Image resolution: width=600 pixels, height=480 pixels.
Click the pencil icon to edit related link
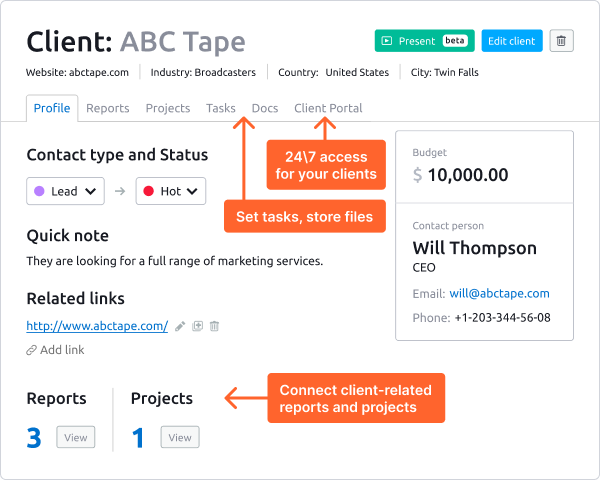[180, 326]
